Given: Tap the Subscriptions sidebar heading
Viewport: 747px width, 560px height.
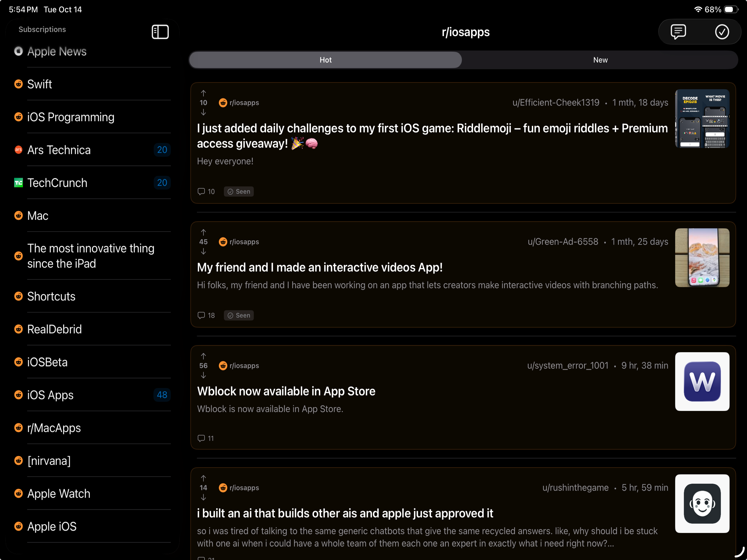Looking at the screenshot, I should tap(42, 29).
